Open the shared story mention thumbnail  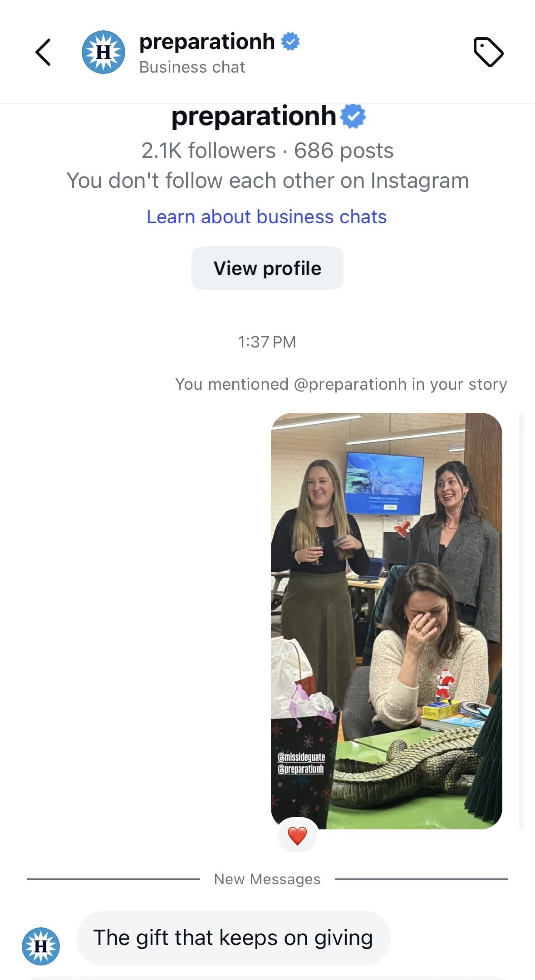[387, 621]
